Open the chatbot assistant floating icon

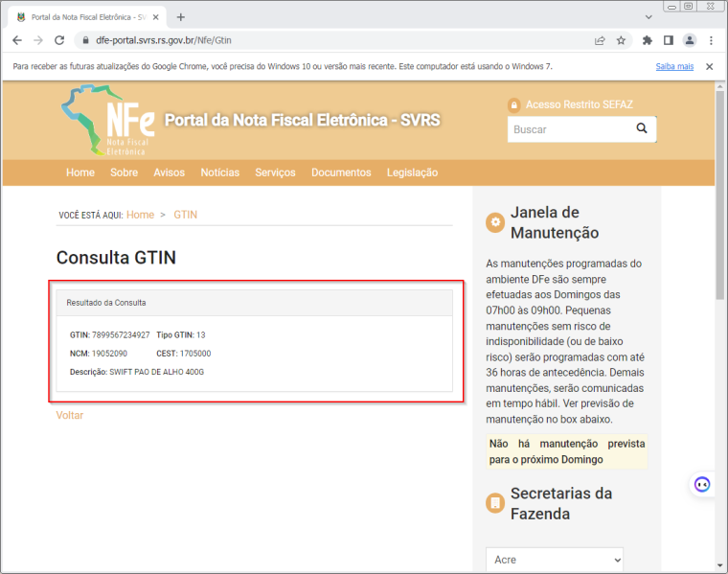[701, 484]
